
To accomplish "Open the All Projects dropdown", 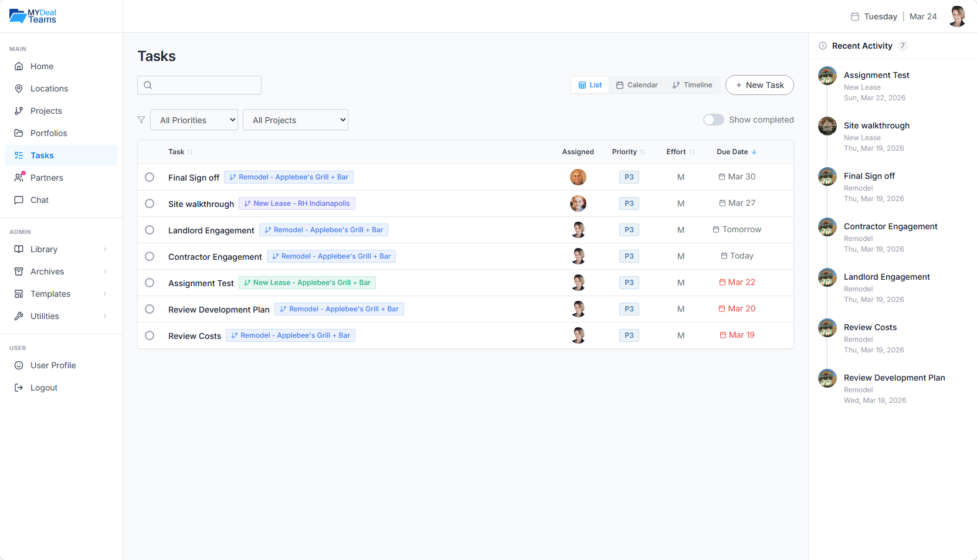I will (296, 120).
